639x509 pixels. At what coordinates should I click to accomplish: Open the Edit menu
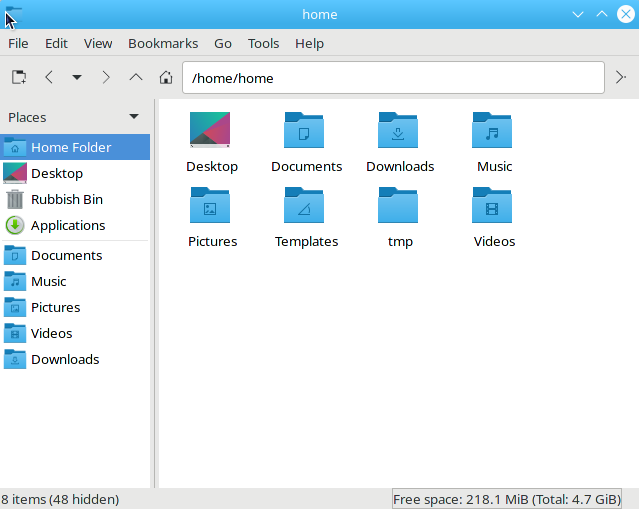[56, 43]
